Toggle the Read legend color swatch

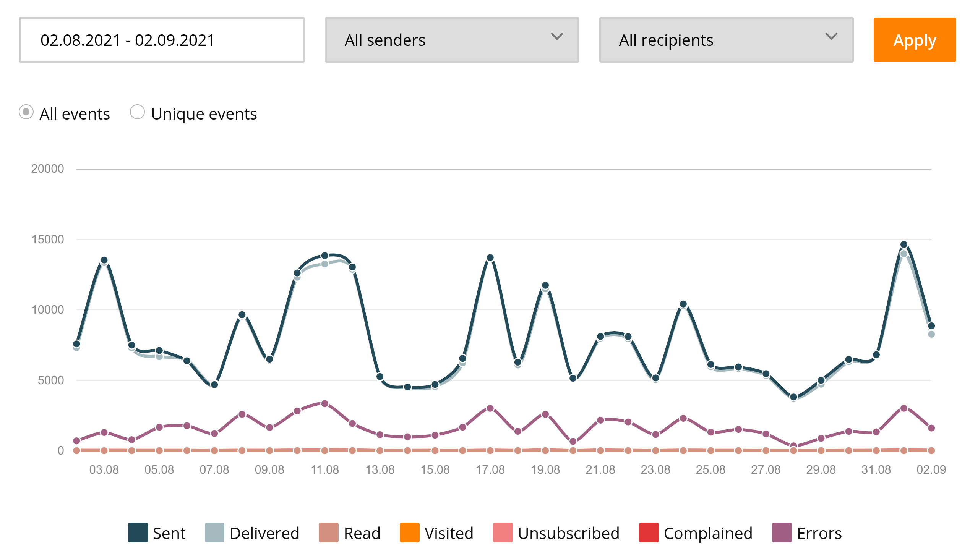329,532
